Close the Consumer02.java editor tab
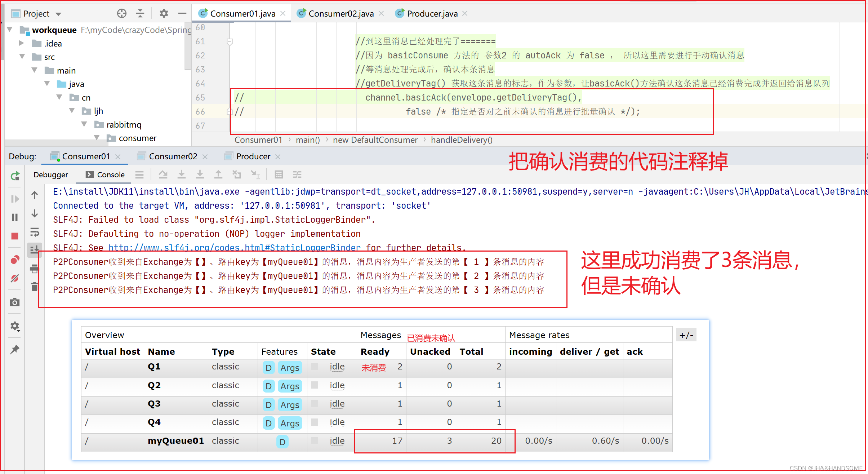 382,13
